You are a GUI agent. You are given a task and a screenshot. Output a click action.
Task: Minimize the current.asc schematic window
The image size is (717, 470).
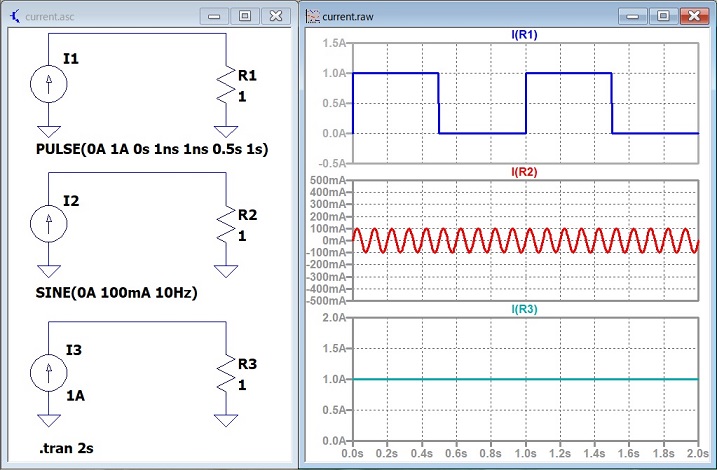[214, 16]
